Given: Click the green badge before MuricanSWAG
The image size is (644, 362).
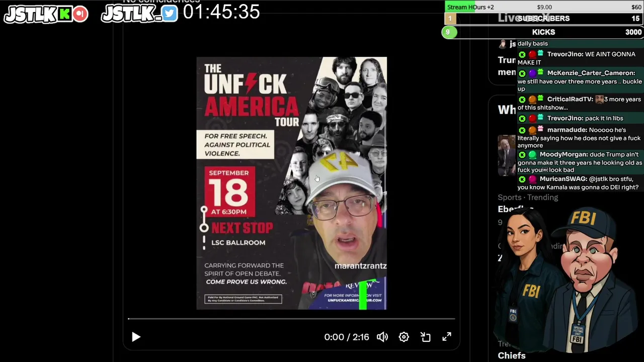Looking at the screenshot, I should point(522,179).
